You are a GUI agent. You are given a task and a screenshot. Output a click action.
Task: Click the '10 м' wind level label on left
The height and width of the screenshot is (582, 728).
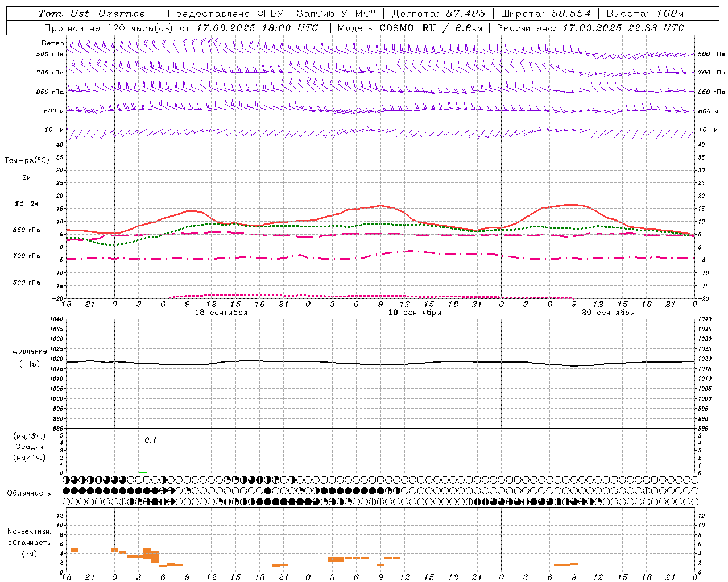(54, 130)
